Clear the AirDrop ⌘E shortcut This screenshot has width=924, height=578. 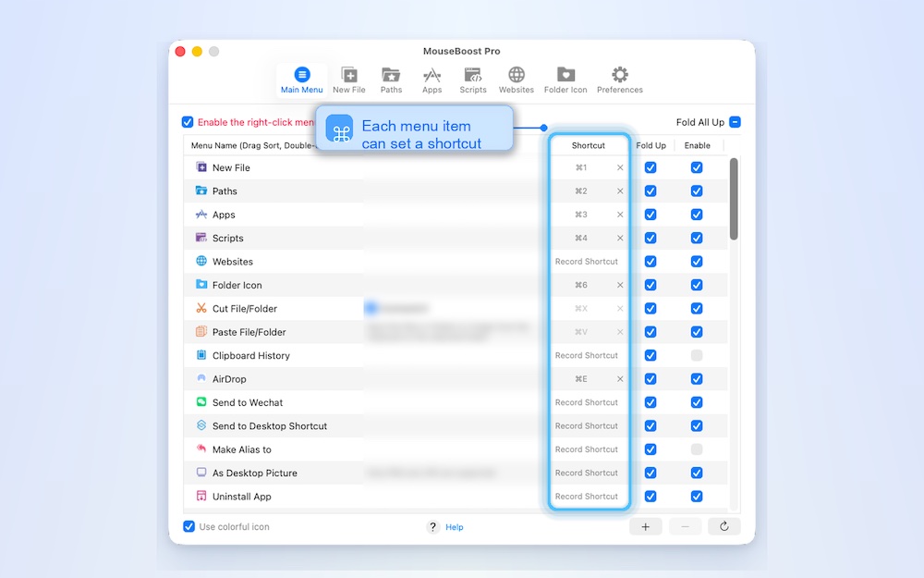(620, 379)
